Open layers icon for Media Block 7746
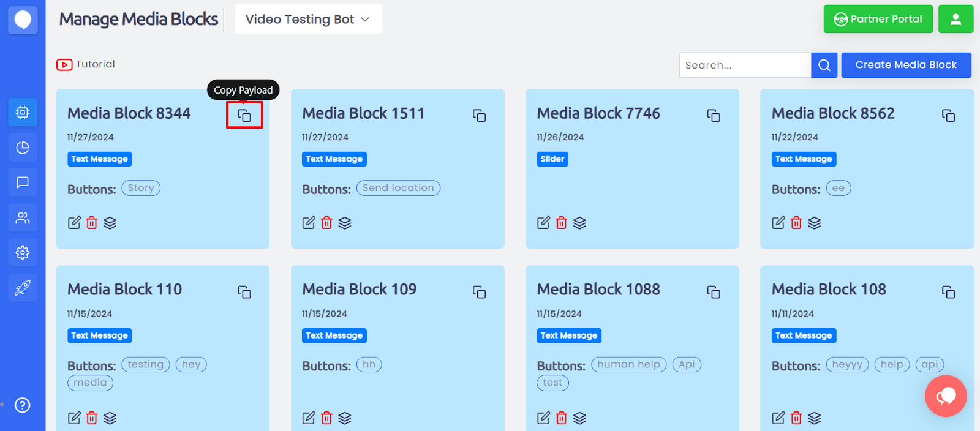This screenshot has width=980, height=431. click(579, 223)
